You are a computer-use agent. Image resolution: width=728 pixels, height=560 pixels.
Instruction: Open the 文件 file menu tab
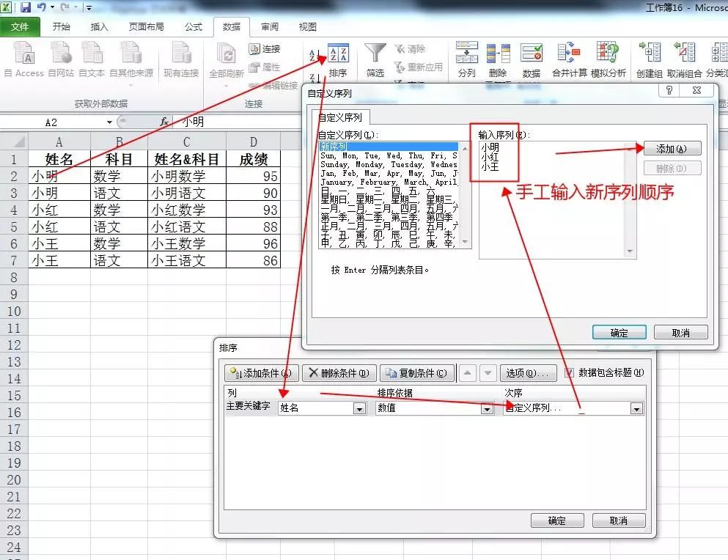[x=20, y=27]
